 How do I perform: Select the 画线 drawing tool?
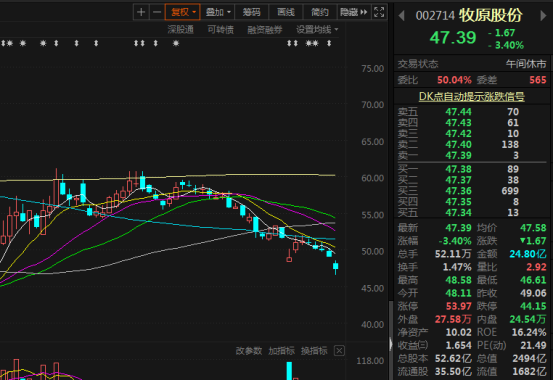pos(285,12)
